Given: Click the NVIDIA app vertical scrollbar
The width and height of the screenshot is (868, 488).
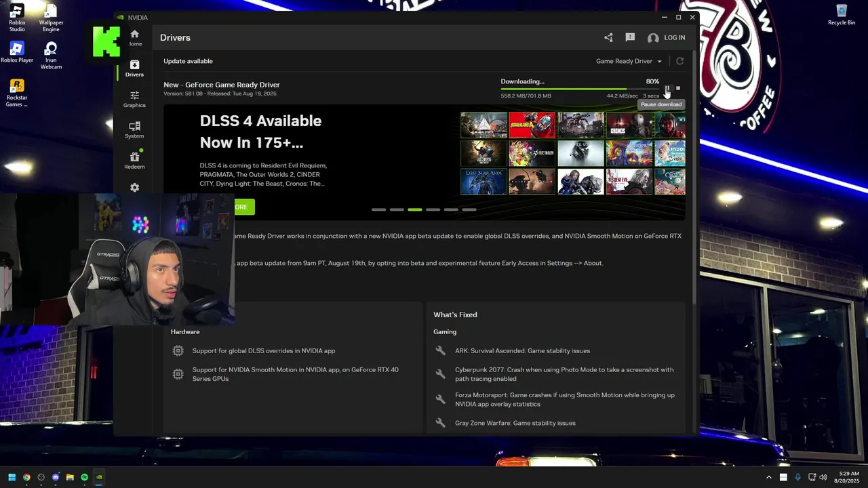Looking at the screenshot, I should pyautogui.click(x=694, y=176).
